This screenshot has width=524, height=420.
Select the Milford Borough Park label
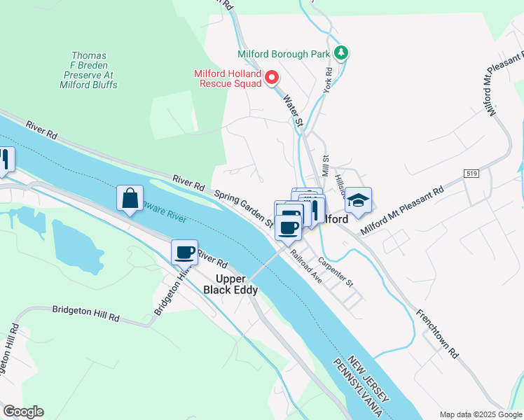point(284,54)
